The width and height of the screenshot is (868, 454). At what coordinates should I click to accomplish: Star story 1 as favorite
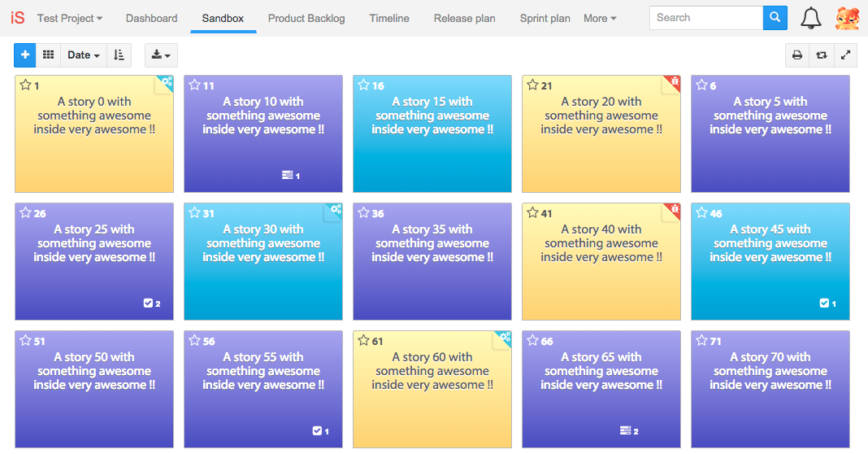(x=25, y=85)
